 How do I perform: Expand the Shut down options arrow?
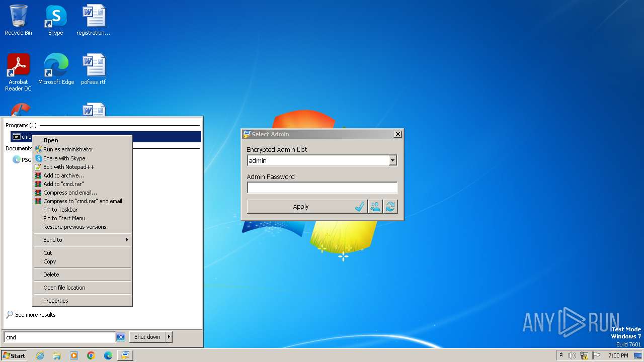[169, 337]
